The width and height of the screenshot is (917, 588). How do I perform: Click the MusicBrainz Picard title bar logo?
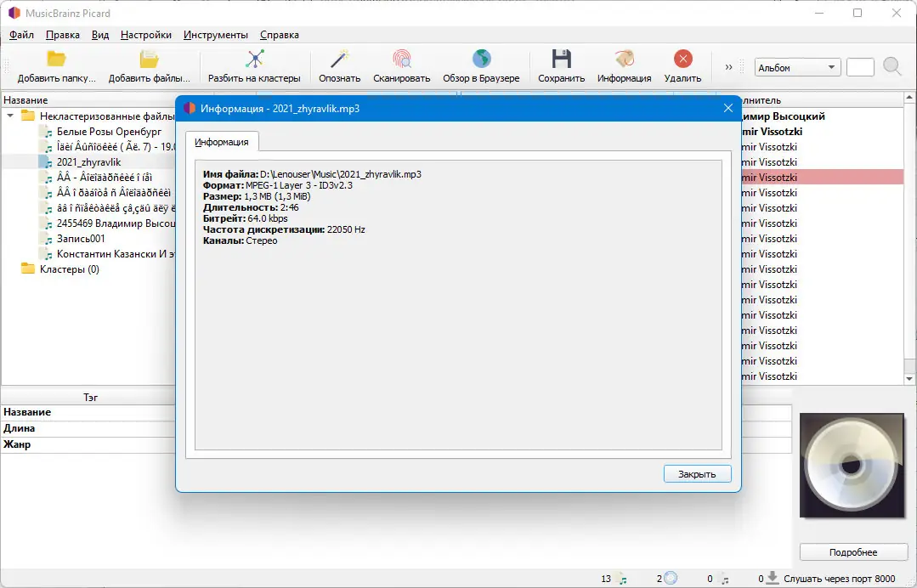[14, 13]
